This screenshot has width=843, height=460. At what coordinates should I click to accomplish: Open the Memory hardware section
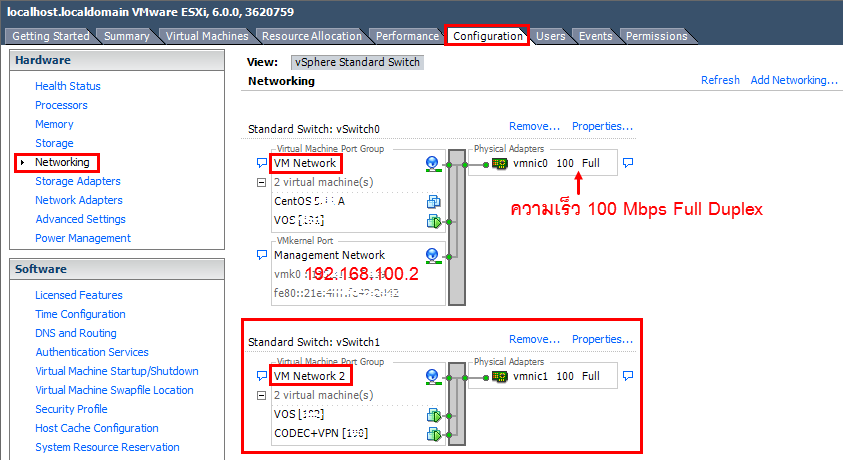coord(54,124)
